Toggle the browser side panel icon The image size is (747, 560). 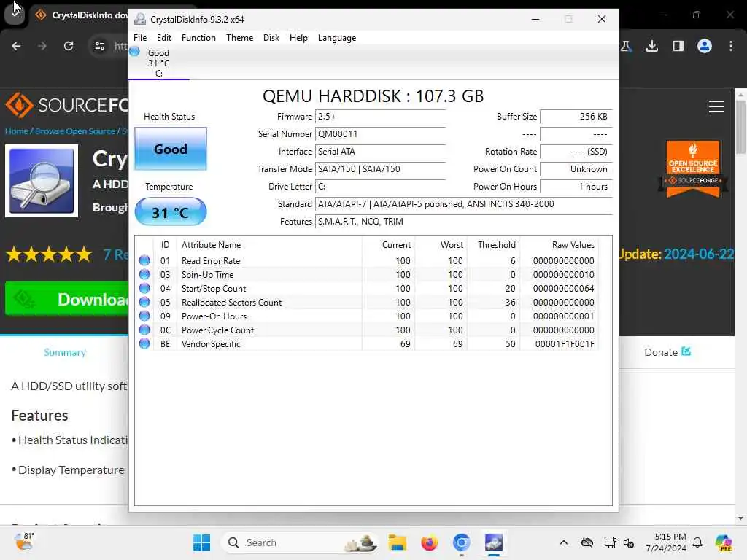click(678, 46)
